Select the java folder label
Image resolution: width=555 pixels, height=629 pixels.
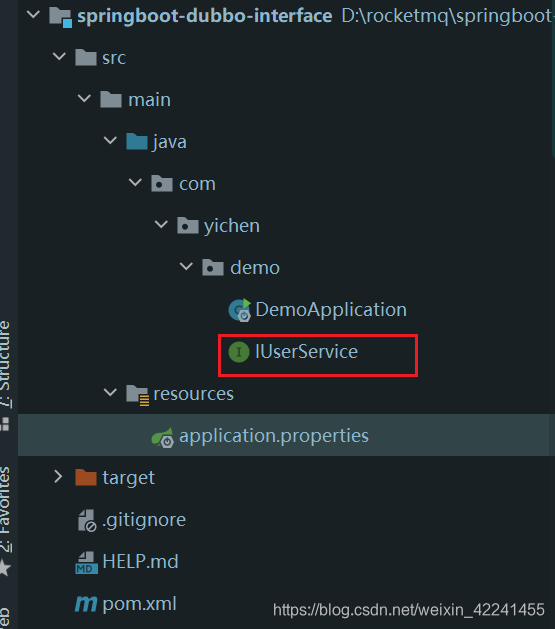[169, 142]
